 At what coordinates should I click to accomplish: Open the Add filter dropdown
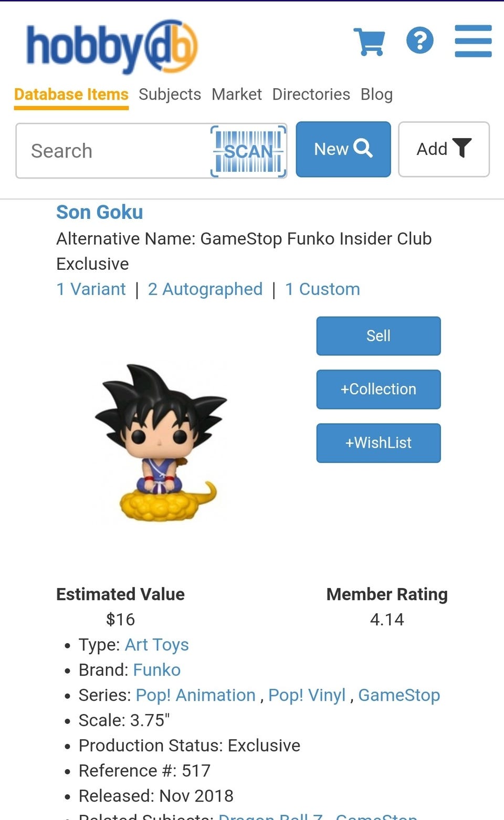tap(444, 149)
